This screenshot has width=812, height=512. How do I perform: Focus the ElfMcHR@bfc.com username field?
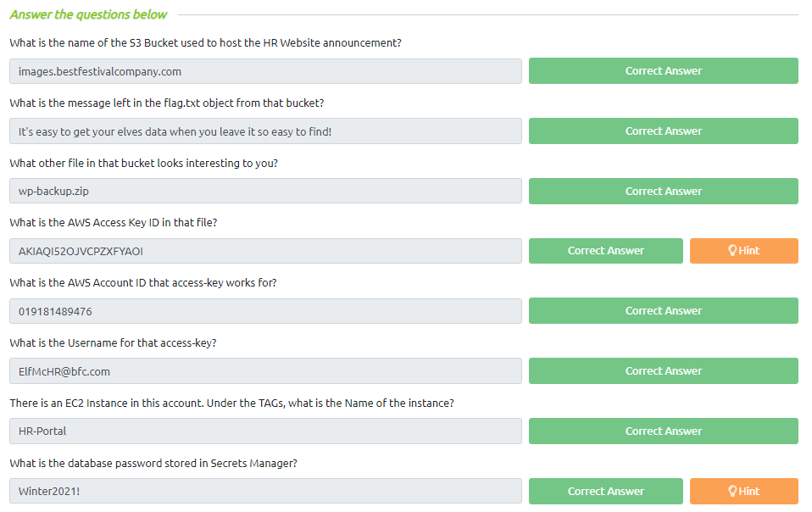coord(265,371)
